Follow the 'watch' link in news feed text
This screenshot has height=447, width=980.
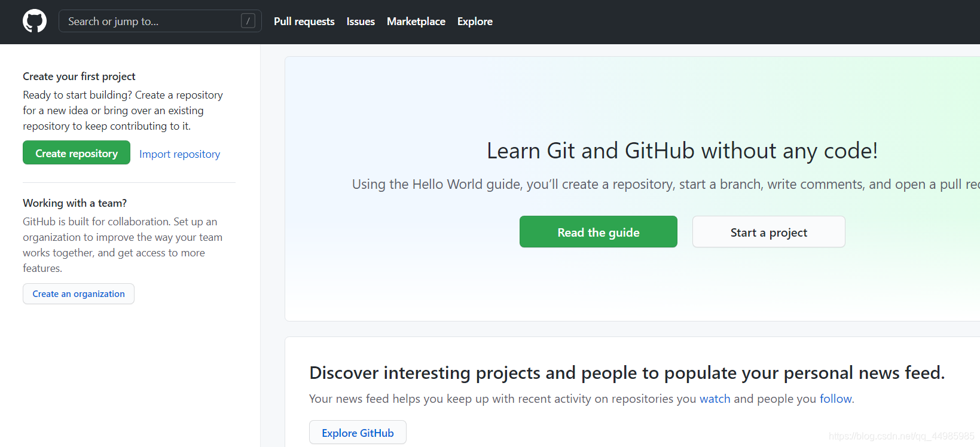tap(715, 399)
